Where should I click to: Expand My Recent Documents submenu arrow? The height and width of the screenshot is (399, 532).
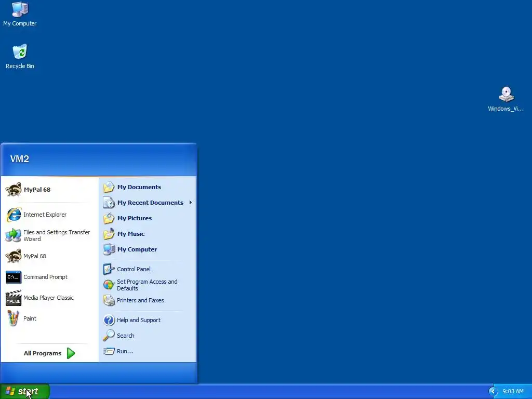(190, 203)
